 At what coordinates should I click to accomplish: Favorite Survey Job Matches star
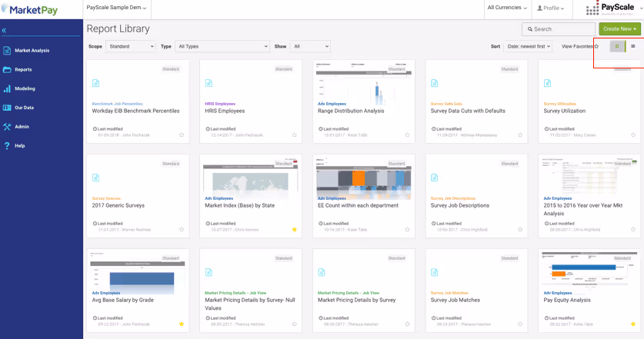pos(520,324)
